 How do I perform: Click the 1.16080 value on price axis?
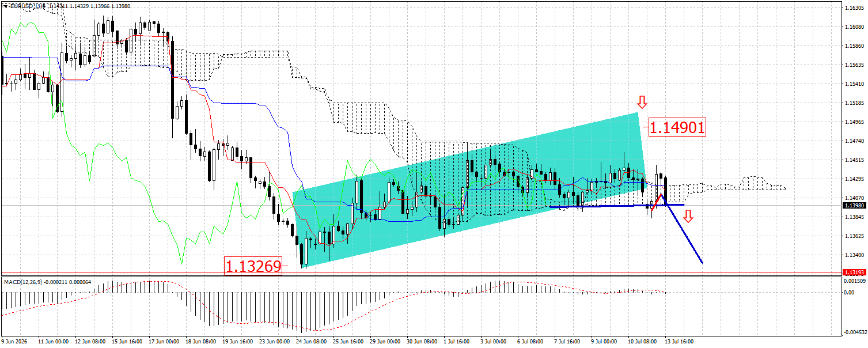click(x=853, y=28)
